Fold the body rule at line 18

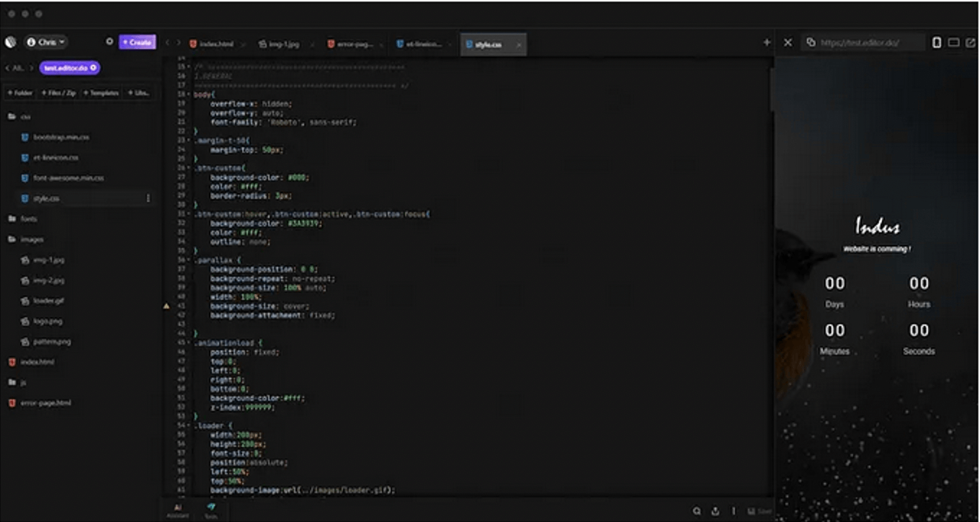coord(190,94)
